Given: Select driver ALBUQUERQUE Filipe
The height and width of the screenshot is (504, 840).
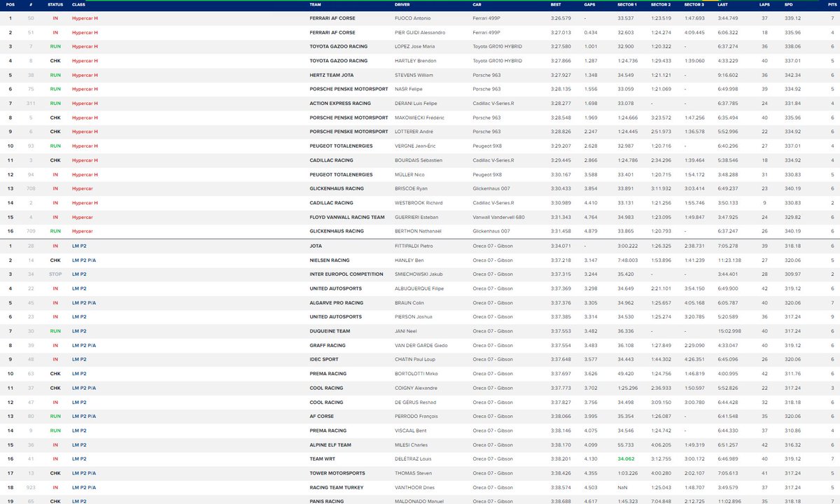Looking at the screenshot, I should [x=419, y=288].
